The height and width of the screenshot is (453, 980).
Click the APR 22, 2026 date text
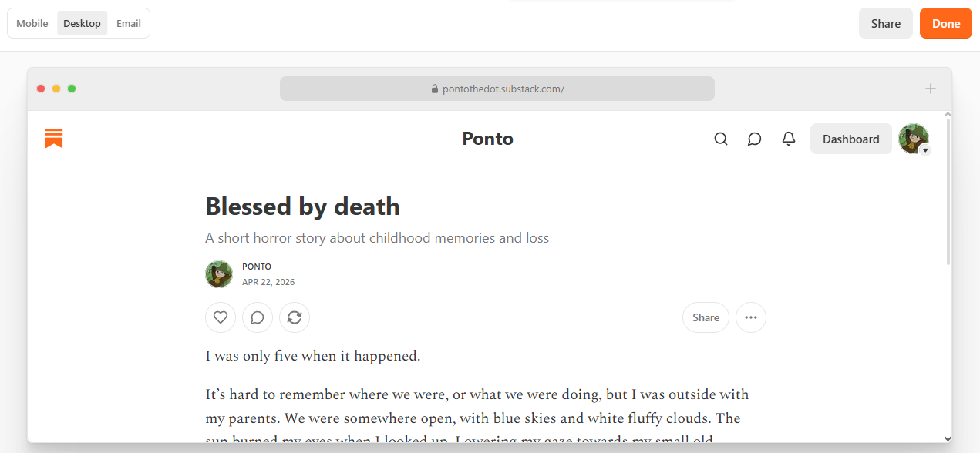[x=268, y=282]
